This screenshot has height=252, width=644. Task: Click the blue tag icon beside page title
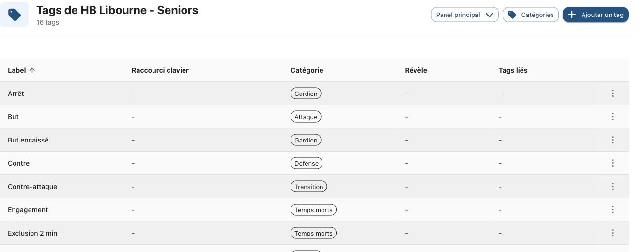click(x=15, y=15)
